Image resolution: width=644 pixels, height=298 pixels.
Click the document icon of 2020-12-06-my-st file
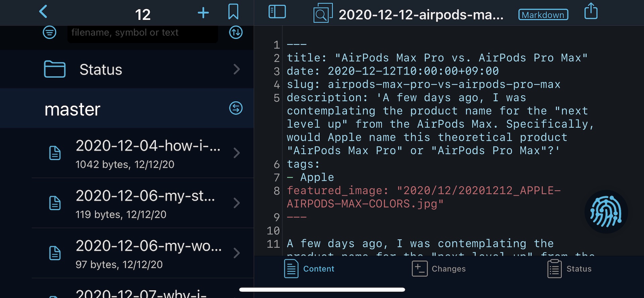[x=55, y=203]
